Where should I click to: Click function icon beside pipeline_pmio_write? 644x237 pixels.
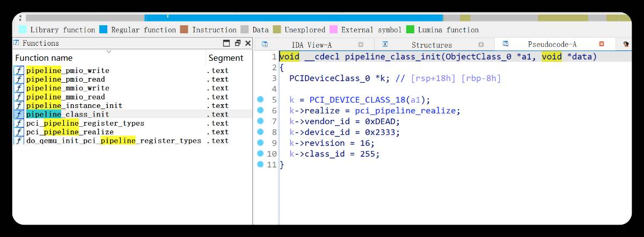[19, 70]
